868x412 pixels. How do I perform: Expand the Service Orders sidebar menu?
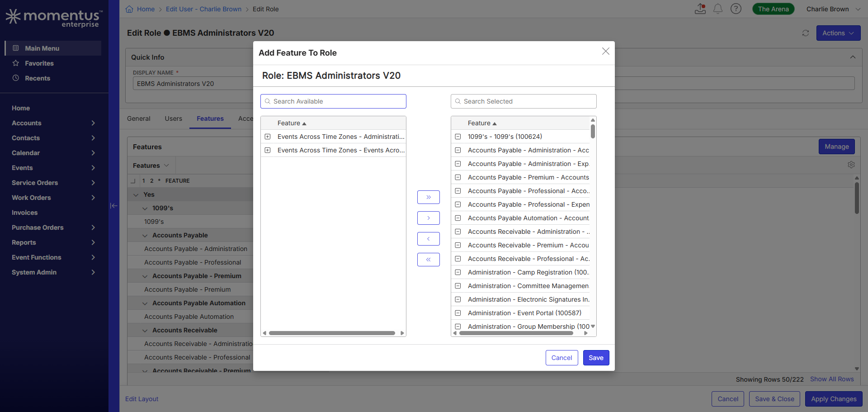click(x=93, y=183)
